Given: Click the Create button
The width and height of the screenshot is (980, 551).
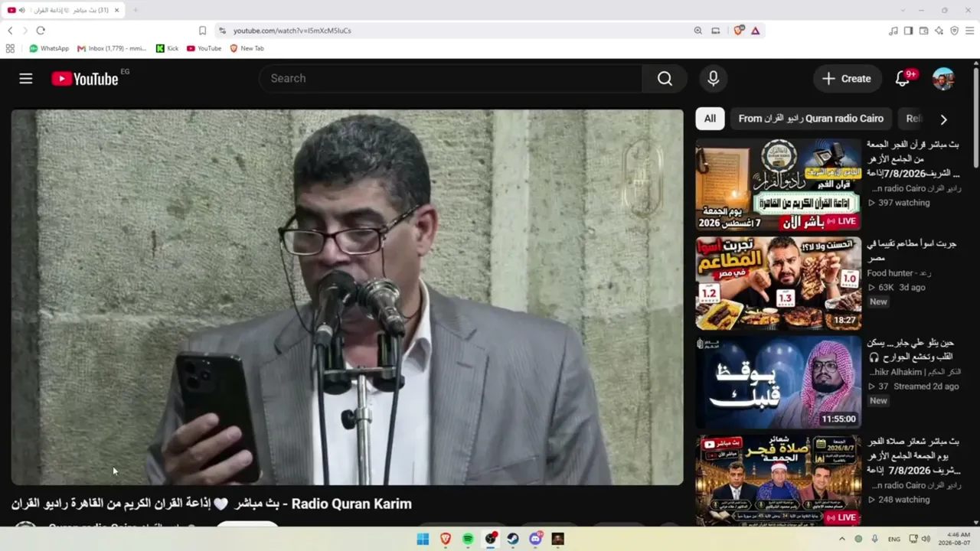Looking at the screenshot, I should [846, 79].
